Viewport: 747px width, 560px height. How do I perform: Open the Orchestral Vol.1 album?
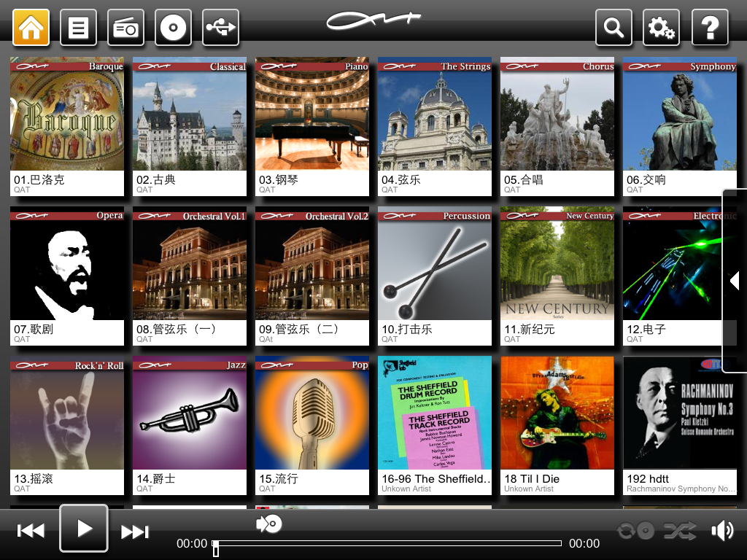coord(190,263)
